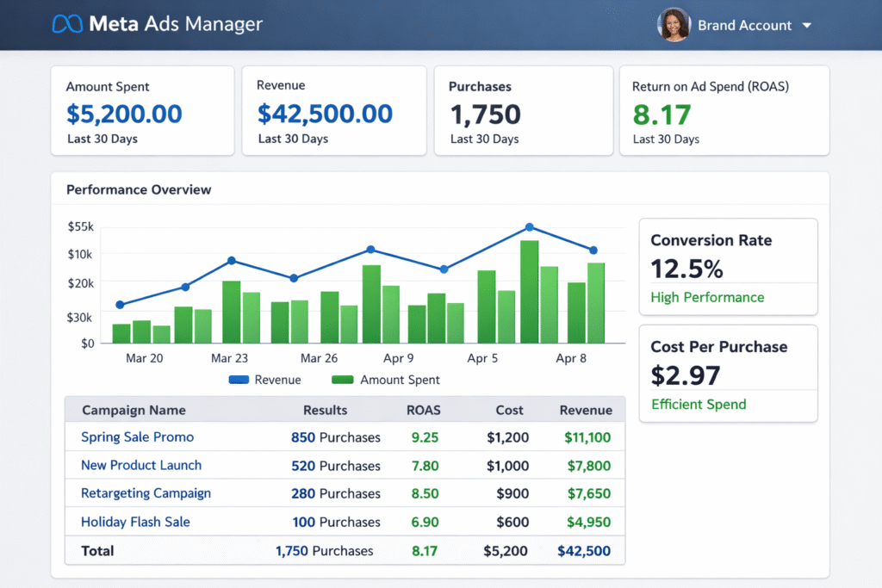This screenshot has height=588, width=882.
Task: Expand the Brand Account dropdown arrow
Action: pyautogui.click(x=807, y=26)
